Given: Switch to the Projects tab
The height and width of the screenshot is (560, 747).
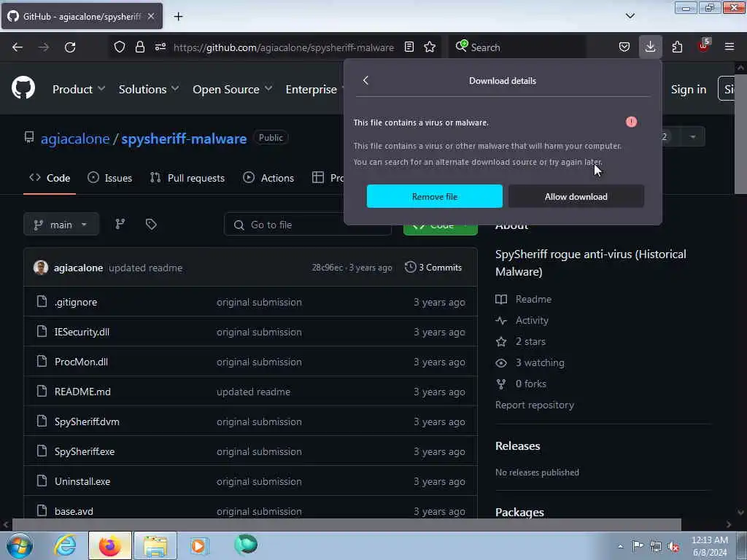Looking at the screenshot, I should [x=328, y=178].
